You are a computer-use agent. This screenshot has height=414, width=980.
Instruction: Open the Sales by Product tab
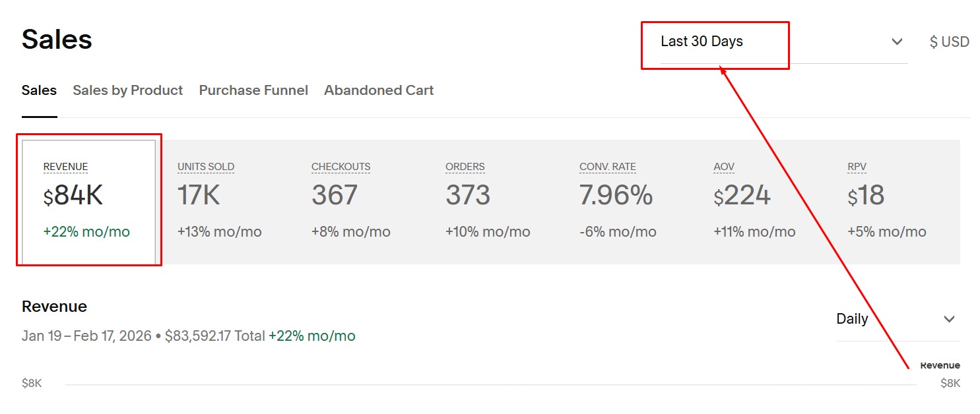(x=127, y=90)
